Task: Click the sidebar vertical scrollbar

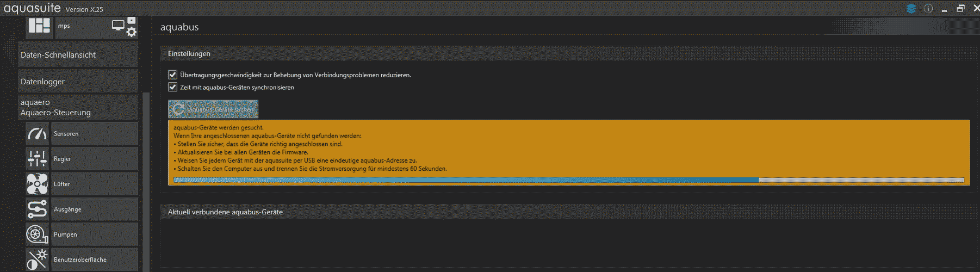Action: pos(146,182)
